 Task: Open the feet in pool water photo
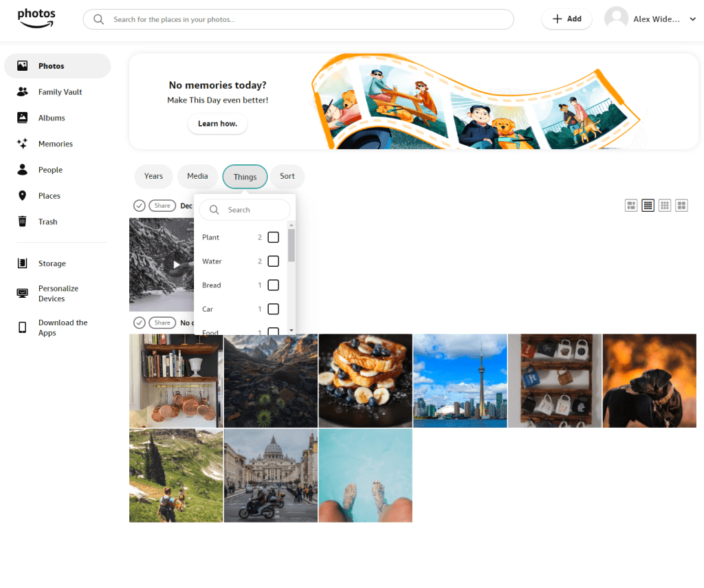tap(366, 475)
